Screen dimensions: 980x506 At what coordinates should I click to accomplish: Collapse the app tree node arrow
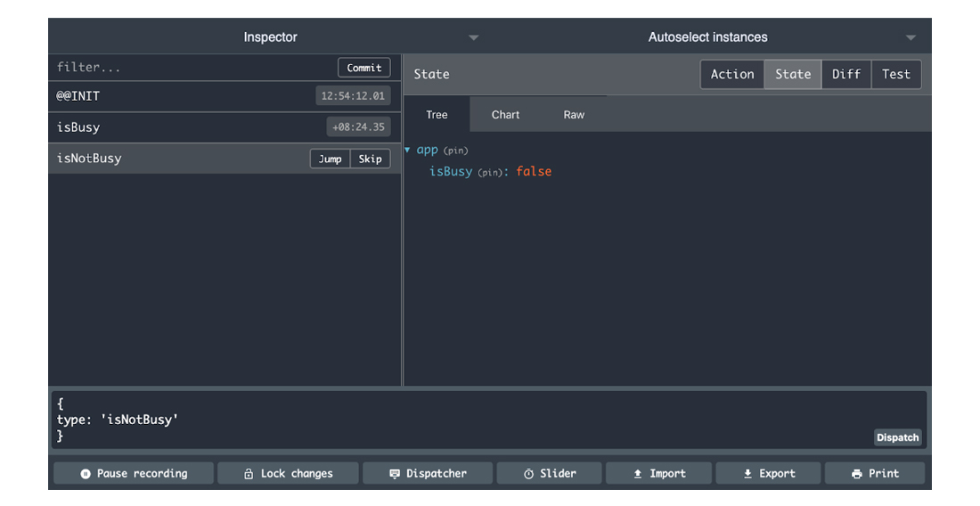point(407,150)
